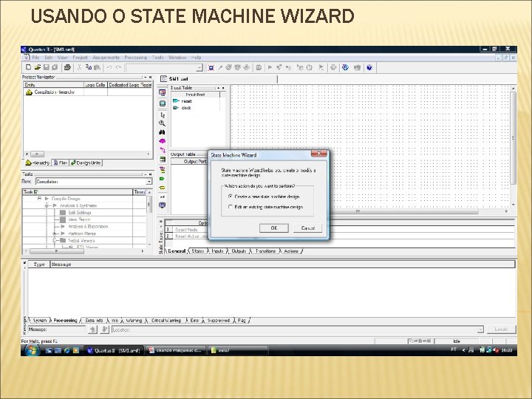Switch to the Transitions tab
The image size is (532, 399).
click(x=265, y=251)
